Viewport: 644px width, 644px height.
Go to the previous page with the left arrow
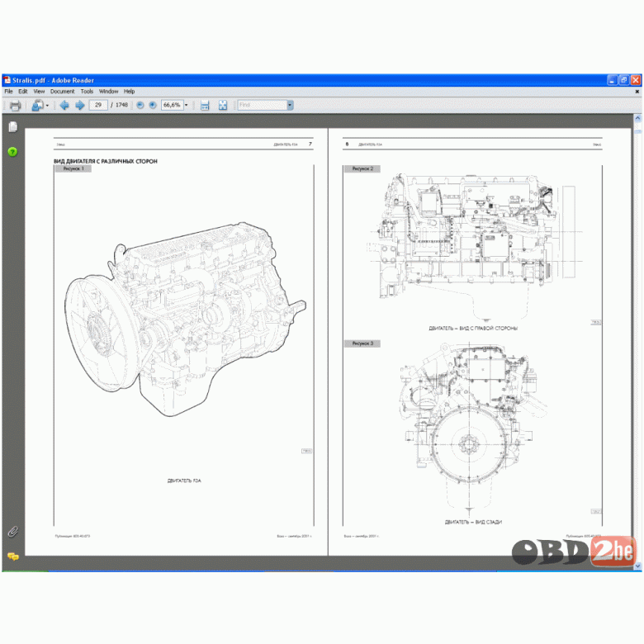[64, 106]
